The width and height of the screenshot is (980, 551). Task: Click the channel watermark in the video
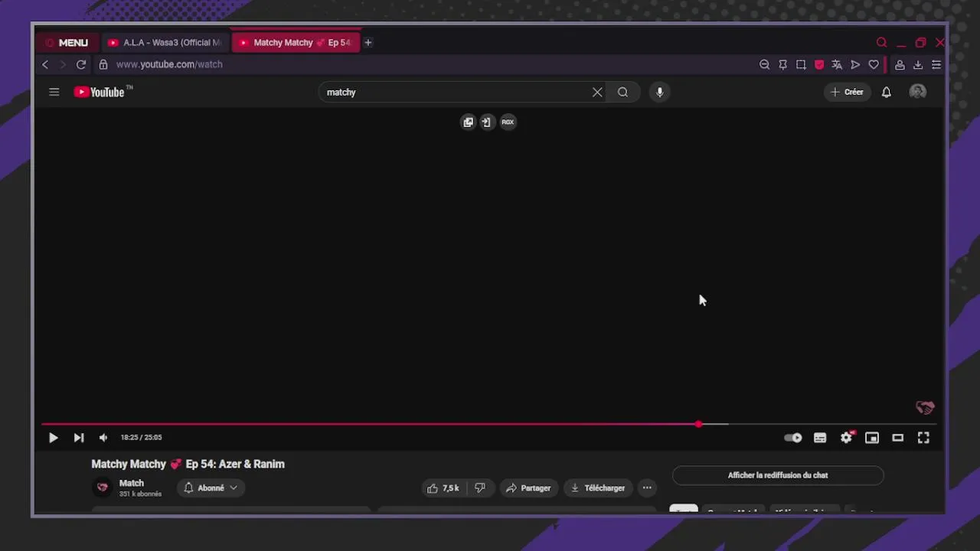click(x=925, y=408)
